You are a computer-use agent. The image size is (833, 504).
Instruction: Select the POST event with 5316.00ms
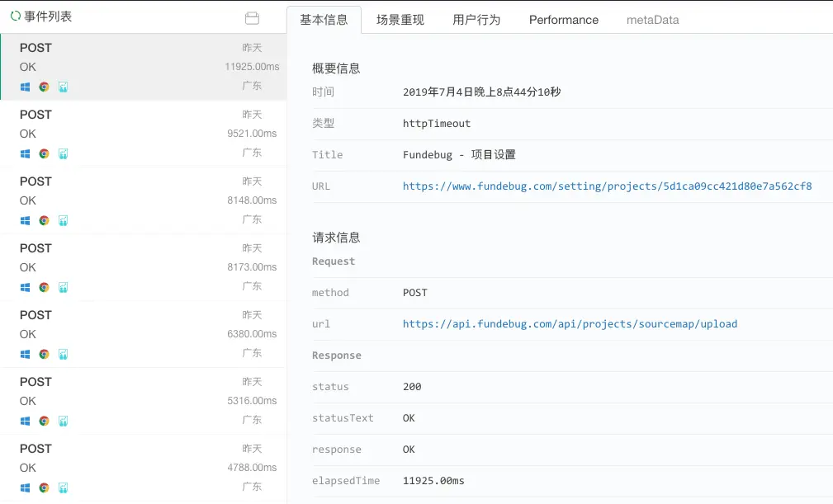click(144, 401)
